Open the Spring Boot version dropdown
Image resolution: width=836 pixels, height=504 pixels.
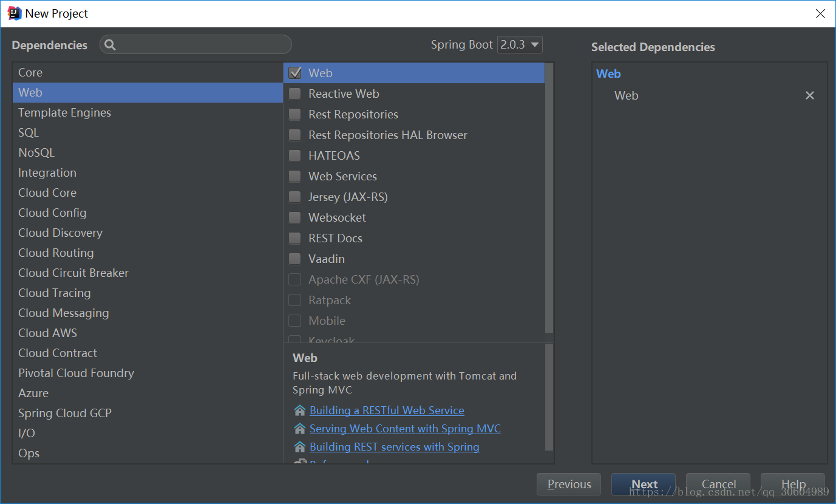[520, 45]
